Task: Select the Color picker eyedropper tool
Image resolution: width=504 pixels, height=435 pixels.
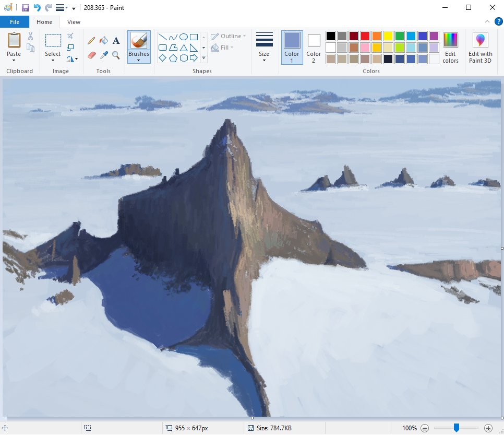Action: [104, 55]
